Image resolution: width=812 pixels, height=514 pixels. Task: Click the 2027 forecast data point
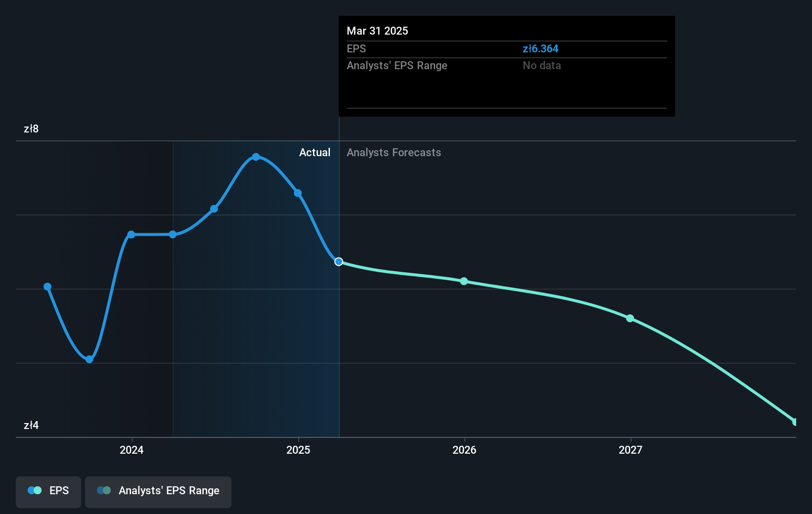[x=630, y=318]
